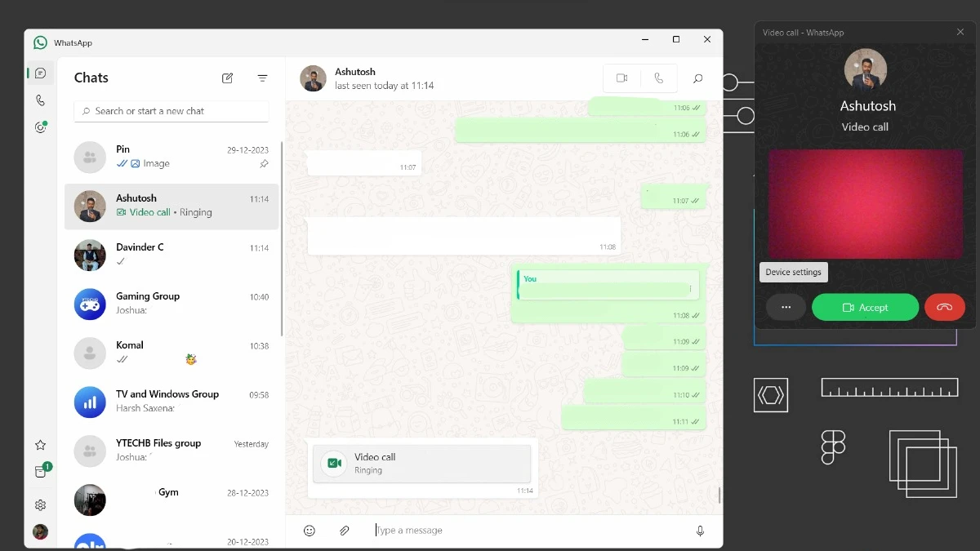Click Gaming Group avatar
980x551 pixels.
pos(90,304)
